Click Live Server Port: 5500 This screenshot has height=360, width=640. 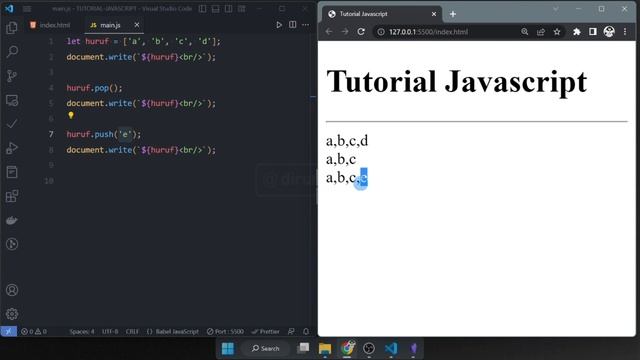[225, 331]
